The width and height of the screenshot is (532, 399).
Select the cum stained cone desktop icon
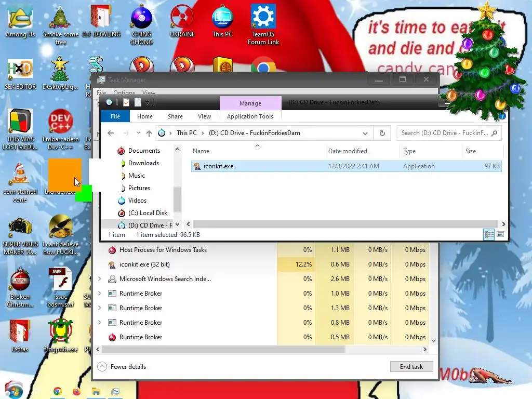20,182
